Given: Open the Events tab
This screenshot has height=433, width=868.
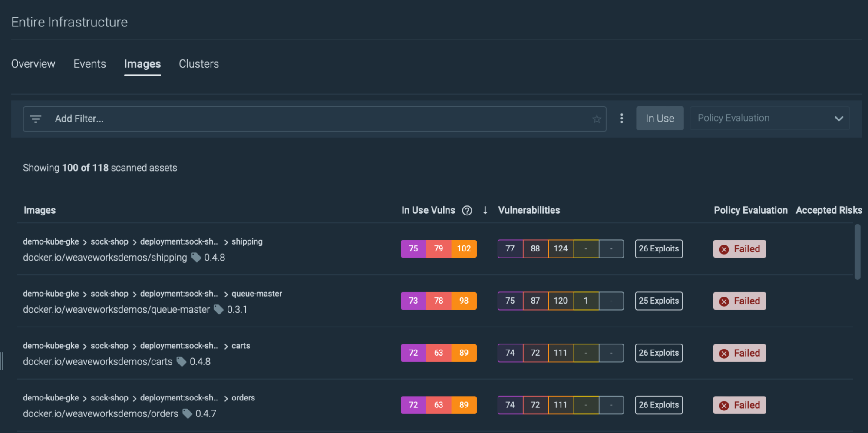Looking at the screenshot, I should point(89,64).
